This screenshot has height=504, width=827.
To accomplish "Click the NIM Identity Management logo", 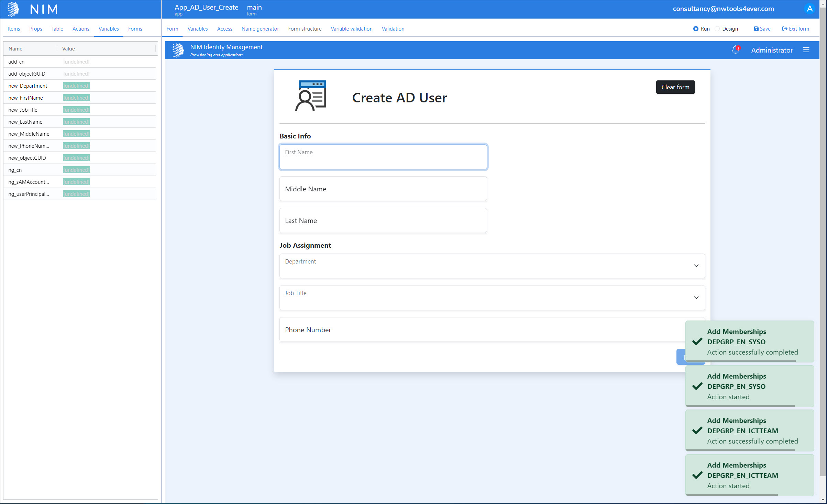I will tap(178, 50).
